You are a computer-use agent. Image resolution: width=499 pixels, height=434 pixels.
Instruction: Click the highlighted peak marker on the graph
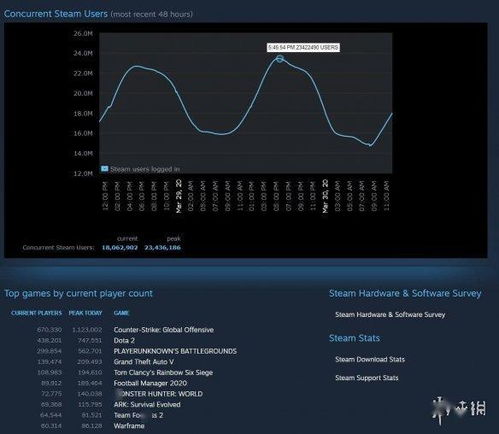(280, 59)
